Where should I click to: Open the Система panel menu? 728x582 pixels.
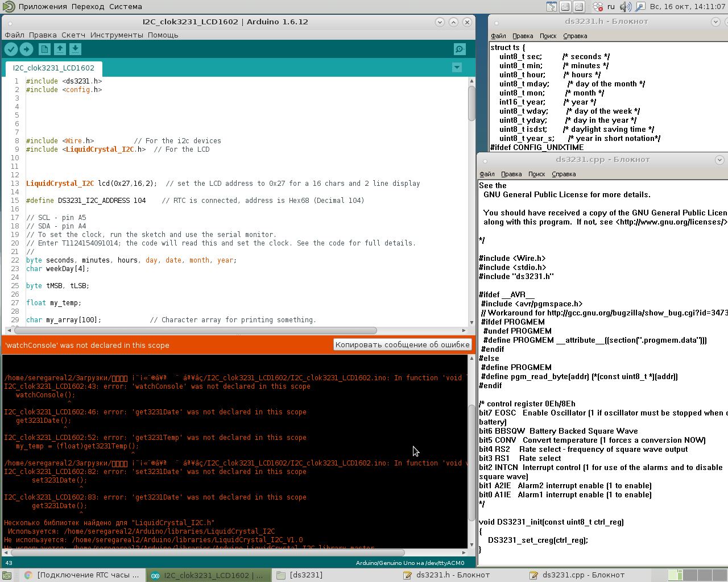[x=125, y=7]
